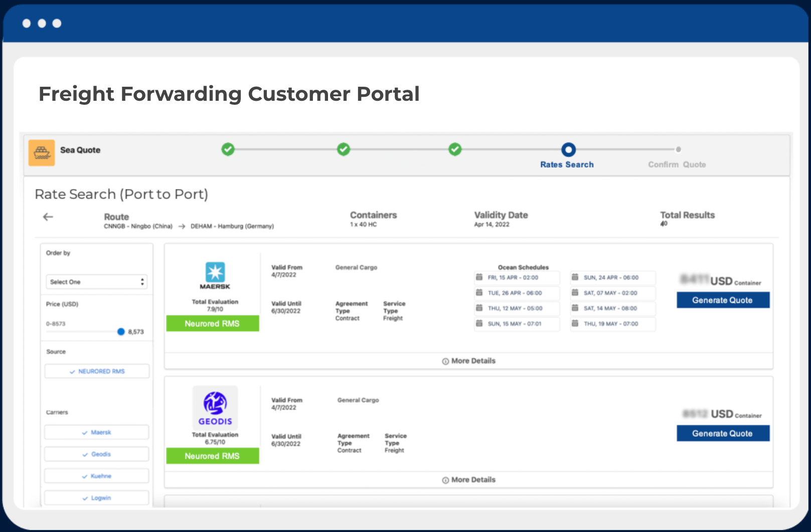Click the Apr 14, 2022 validity date
Screen dimensions: 811x532
[492, 225]
